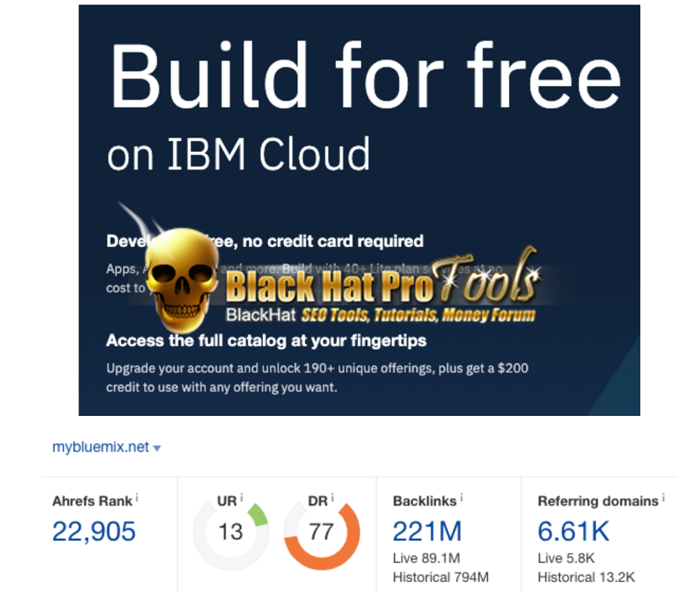Click the IBM Cloud banner image

pos(359,210)
